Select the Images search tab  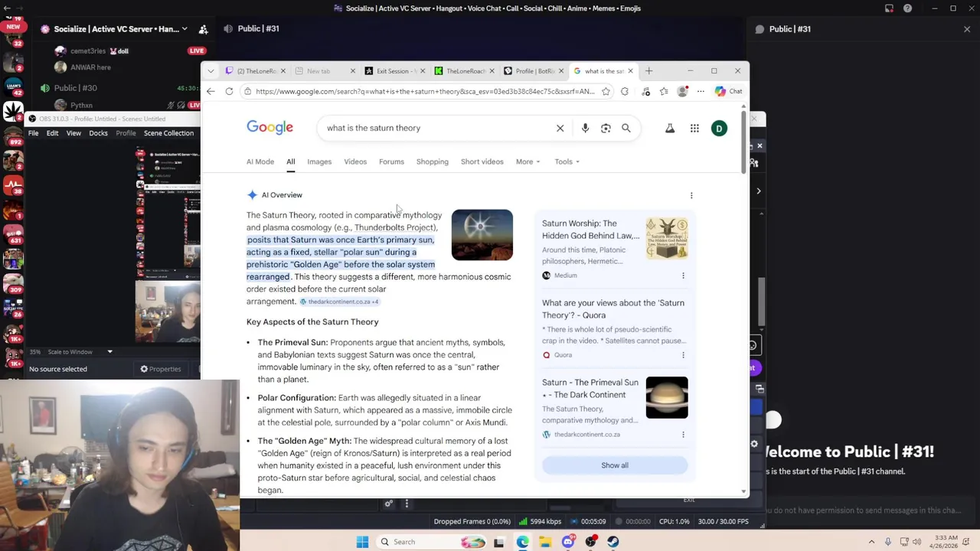click(319, 161)
